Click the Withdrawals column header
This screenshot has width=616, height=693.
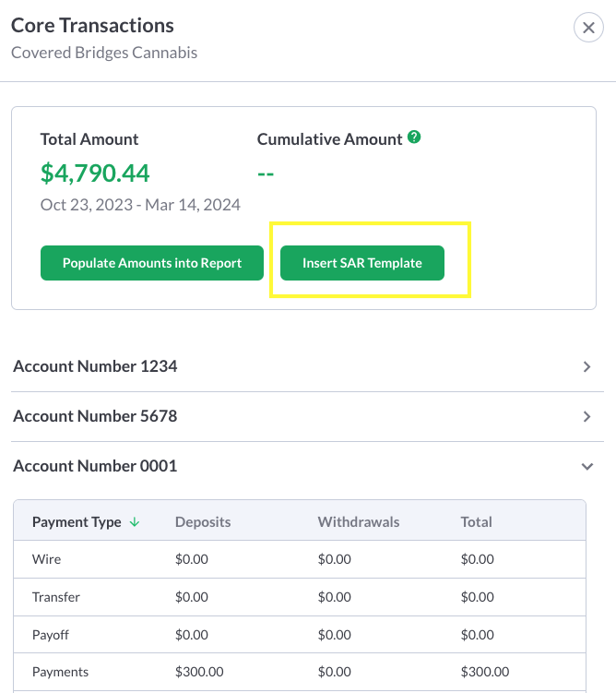pos(359,522)
